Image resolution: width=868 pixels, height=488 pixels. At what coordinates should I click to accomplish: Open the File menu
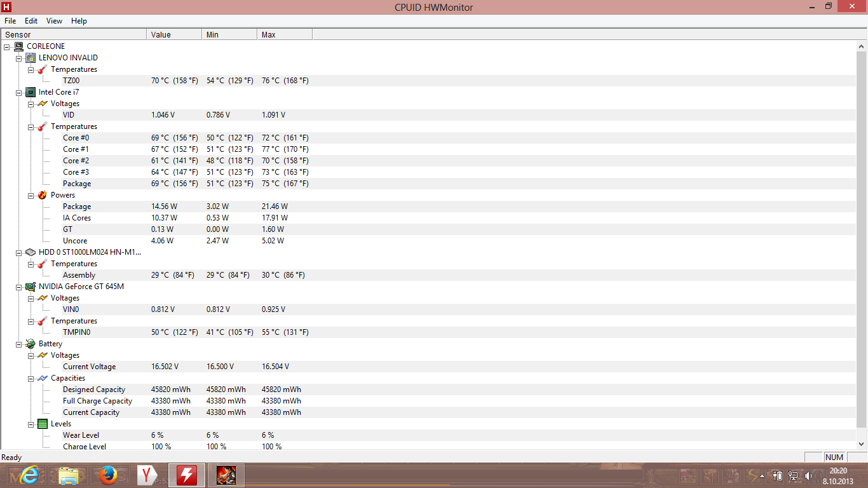(x=10, y=21)
